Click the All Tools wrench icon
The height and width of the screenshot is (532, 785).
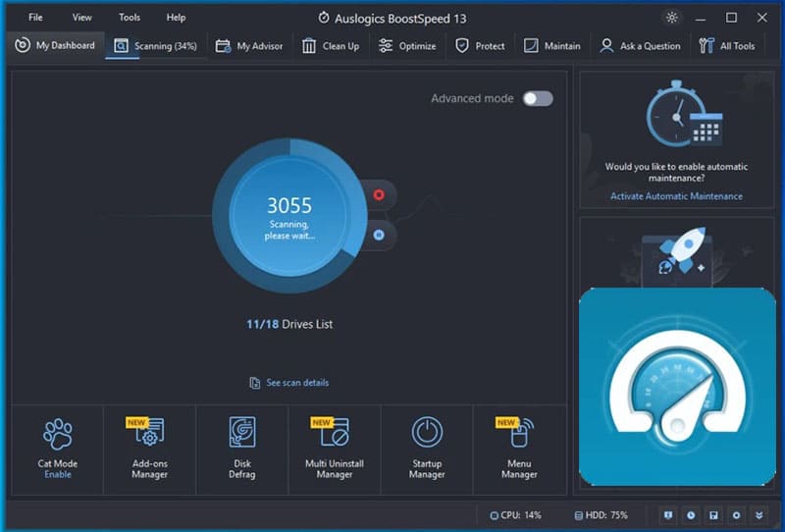click(706, 46)
